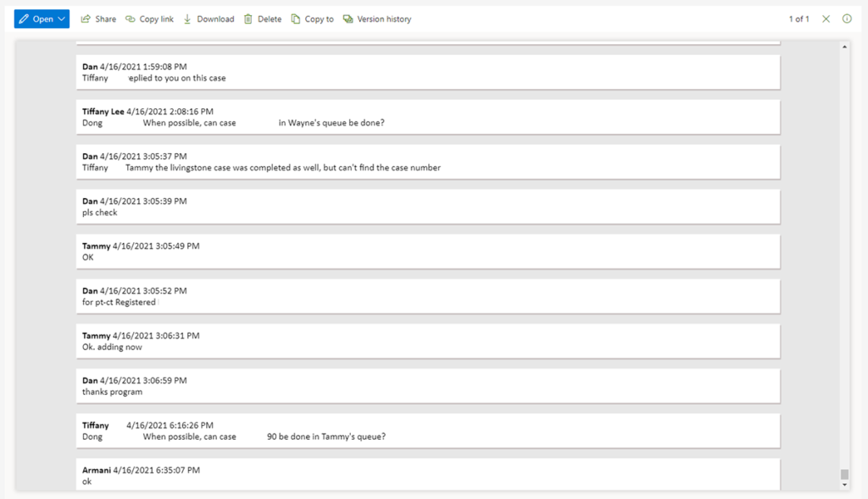
Task: Open the file actions via Open dropdown
Action: pyautogui.click(x=41, y=19)
